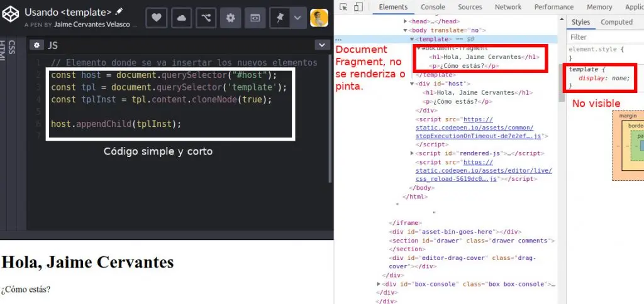The width and height of the screenshot is (644, 304).
Task: Select the Styles pane tab
Action: (x=580, y=22)
